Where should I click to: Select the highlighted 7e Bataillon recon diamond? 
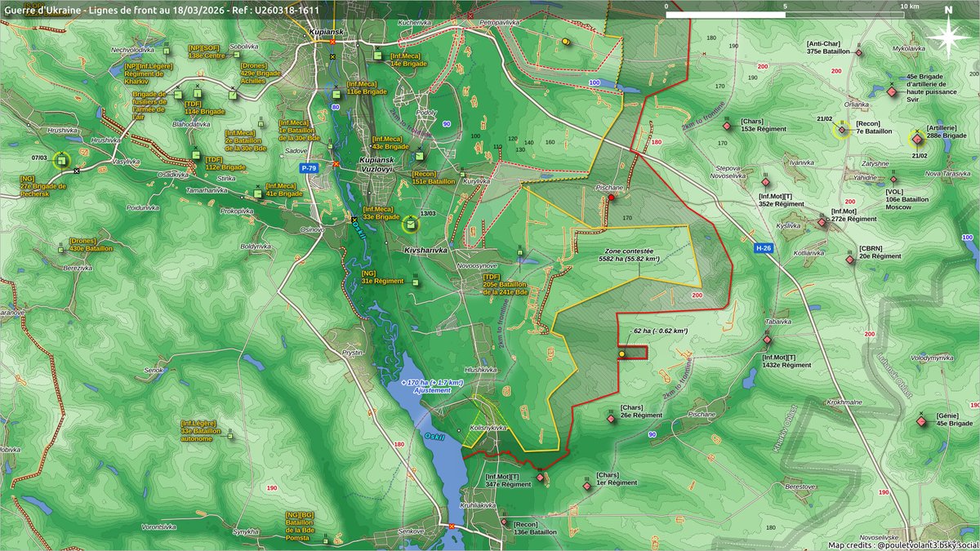click(841, 129)
